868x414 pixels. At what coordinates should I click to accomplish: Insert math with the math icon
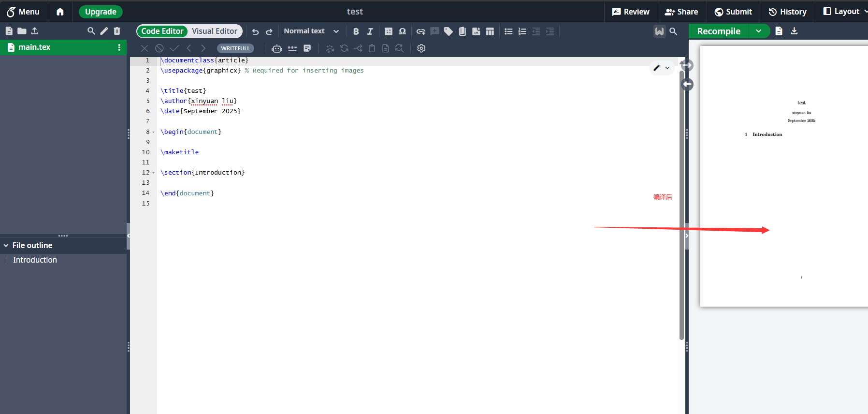(389, 31)
